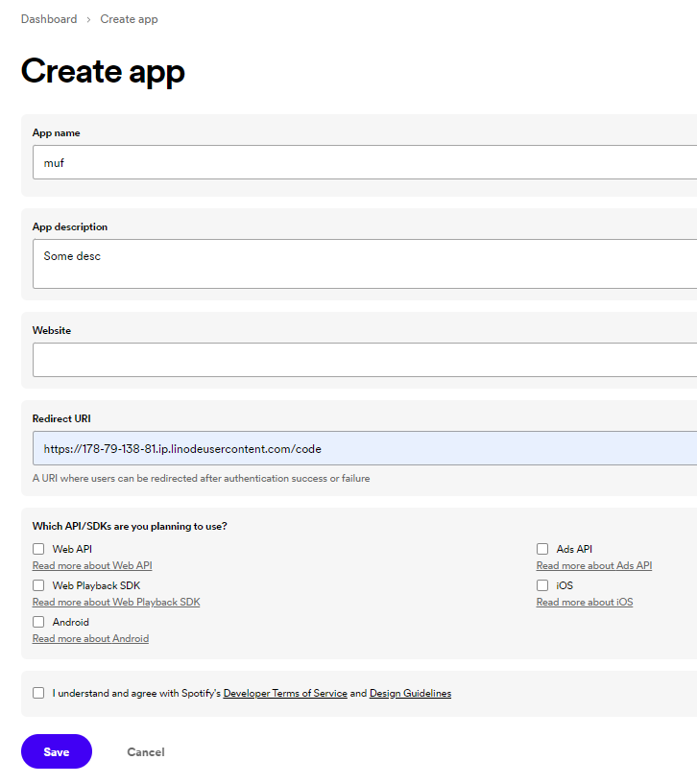Click the 'Ads API' checkbox label

pos(574,549)
